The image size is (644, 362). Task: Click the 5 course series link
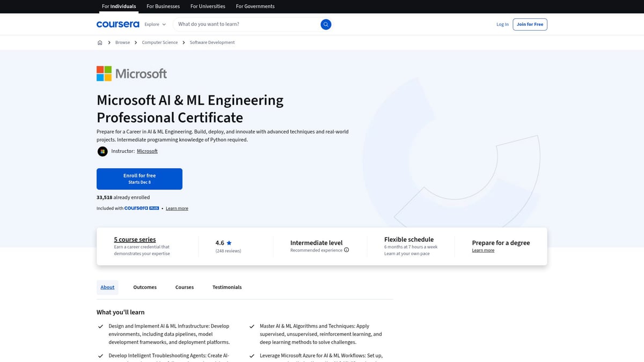pyautogui.click(x=135, y=240)
